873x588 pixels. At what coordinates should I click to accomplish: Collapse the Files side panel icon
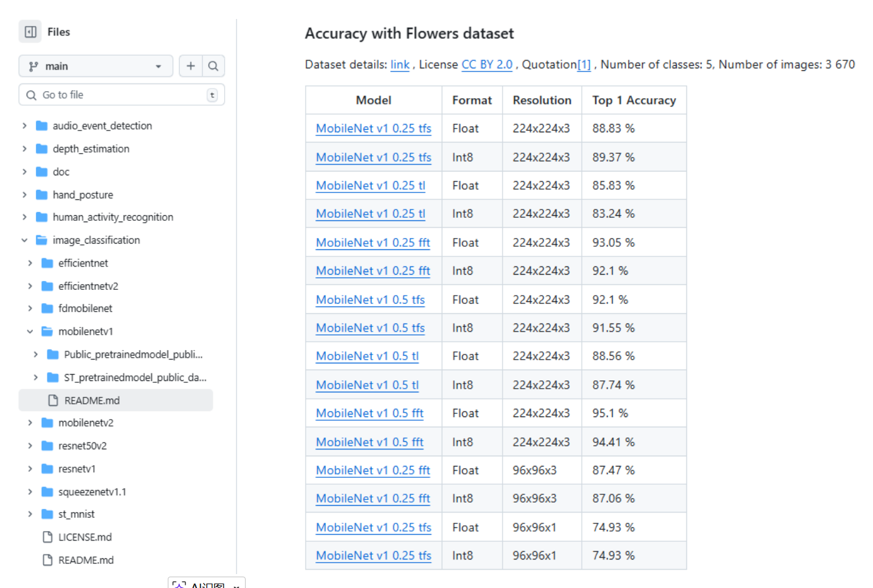30,32
